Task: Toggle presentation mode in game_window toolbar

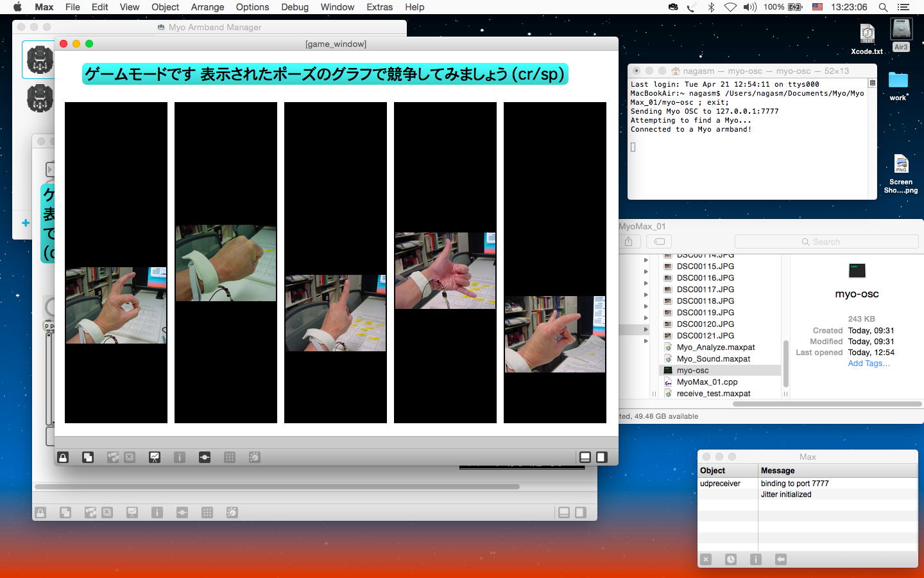Action: 155,457
